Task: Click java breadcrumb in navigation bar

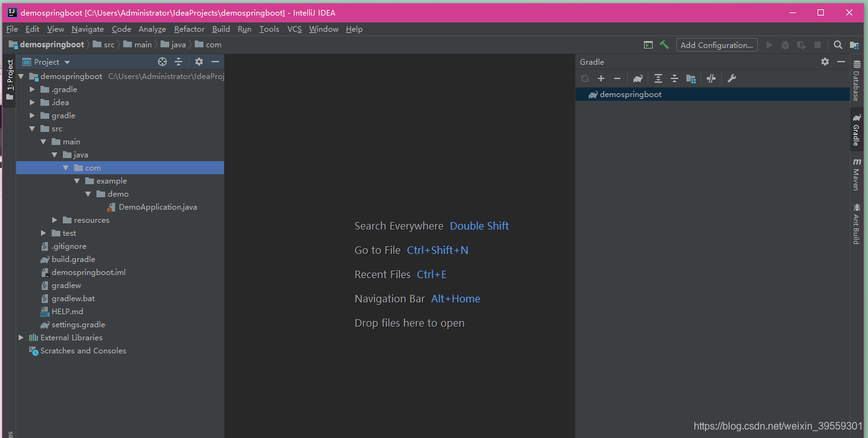Action: pyautogui.click(x=173, y=45)
